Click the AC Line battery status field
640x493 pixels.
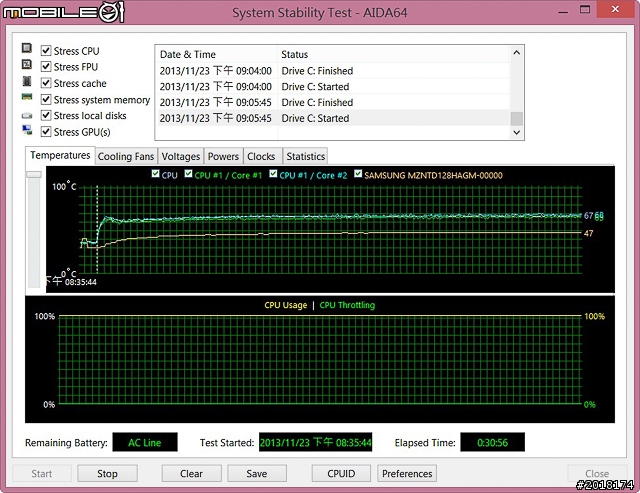[145, 442]
